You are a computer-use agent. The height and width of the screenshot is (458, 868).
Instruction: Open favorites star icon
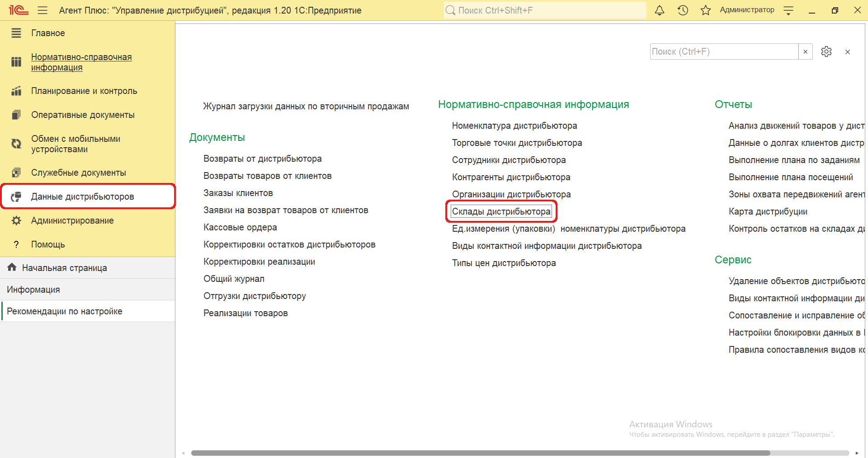tap(706, 10)
